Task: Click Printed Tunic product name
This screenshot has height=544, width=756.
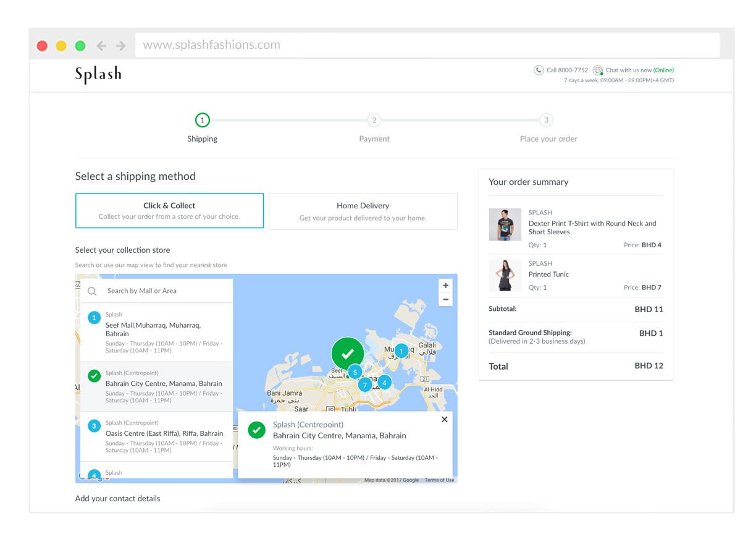Action: click(548, 274)
